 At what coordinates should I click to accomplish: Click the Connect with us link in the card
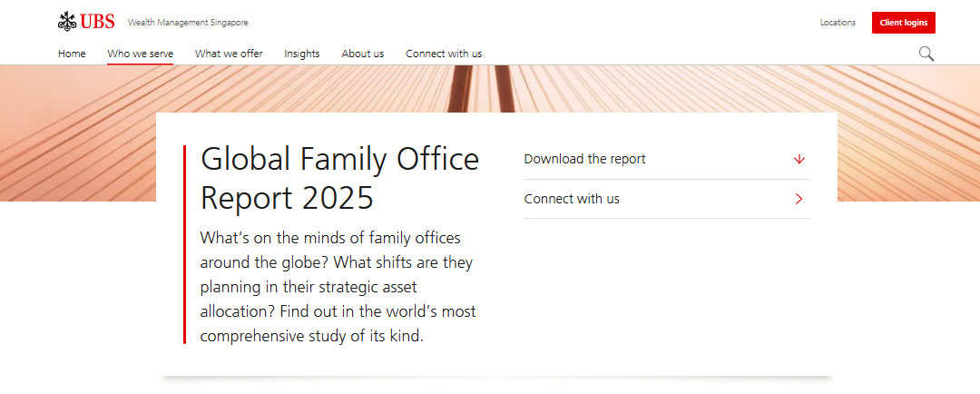coord(572,199)
